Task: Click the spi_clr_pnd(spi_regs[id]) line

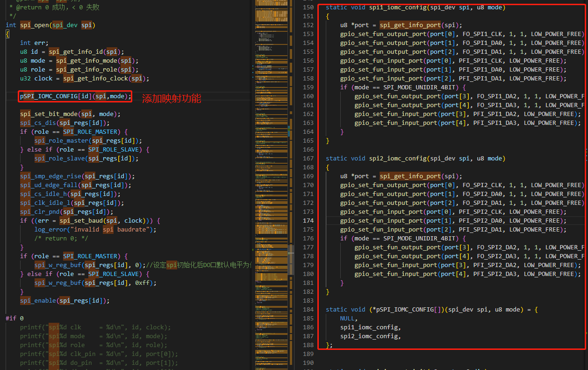Action: click(67, 212)
